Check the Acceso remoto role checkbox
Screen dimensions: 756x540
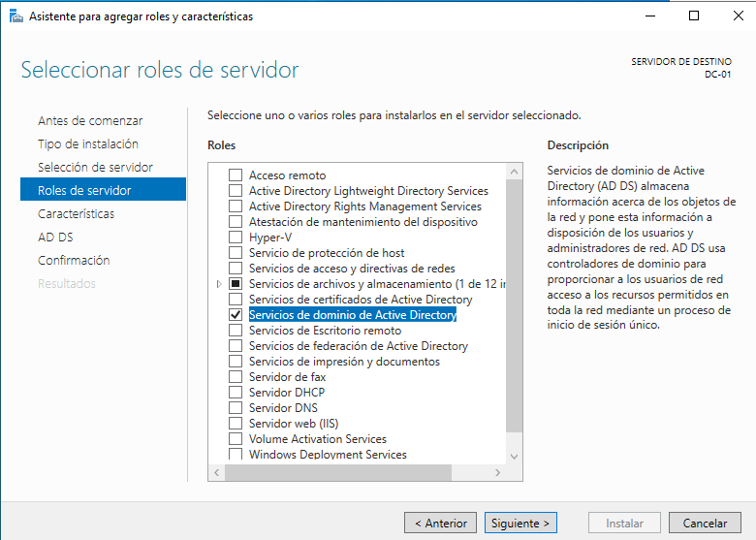(236, 175)
